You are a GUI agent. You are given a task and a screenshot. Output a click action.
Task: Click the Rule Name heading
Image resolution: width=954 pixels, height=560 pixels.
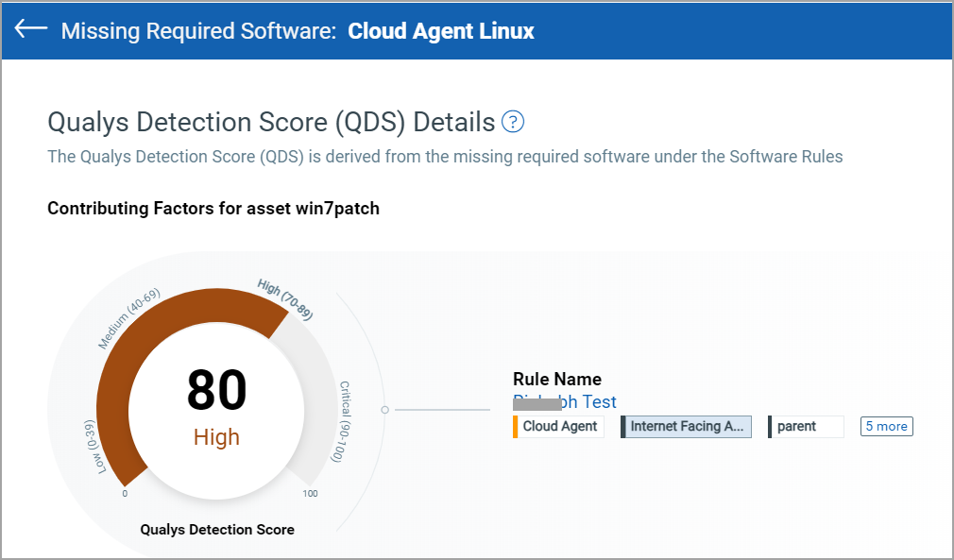[557, 379]
